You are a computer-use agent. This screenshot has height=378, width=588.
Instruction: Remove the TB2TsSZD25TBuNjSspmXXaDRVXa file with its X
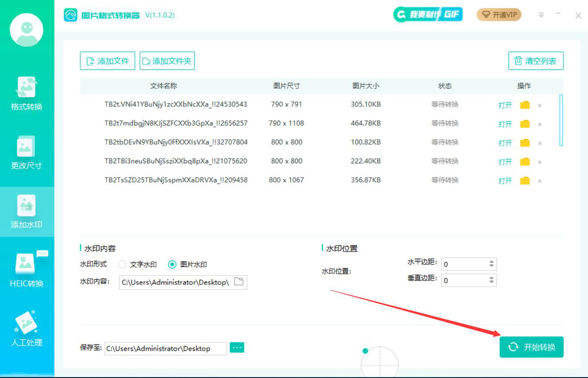click(x=539, y=181)
